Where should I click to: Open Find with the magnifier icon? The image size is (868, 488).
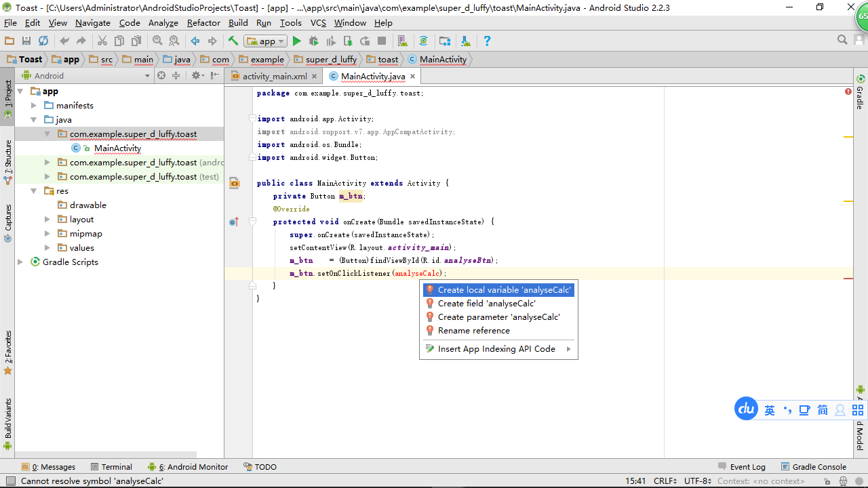(157, 41)
